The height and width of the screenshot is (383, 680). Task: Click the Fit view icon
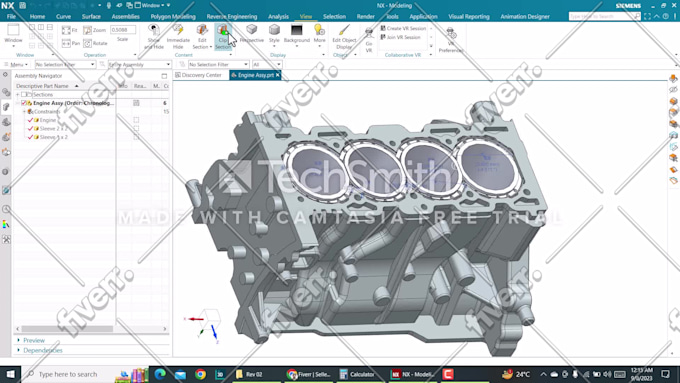pos(66,30)
